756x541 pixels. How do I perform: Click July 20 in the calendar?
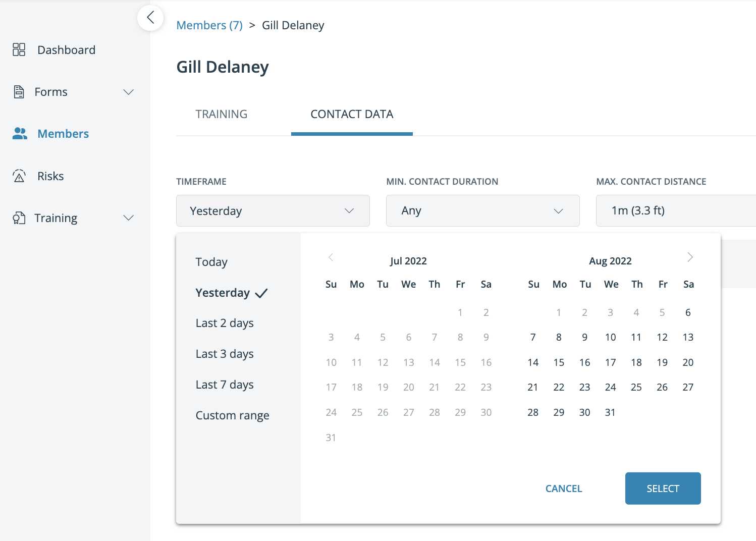click(x=409, y=387)
